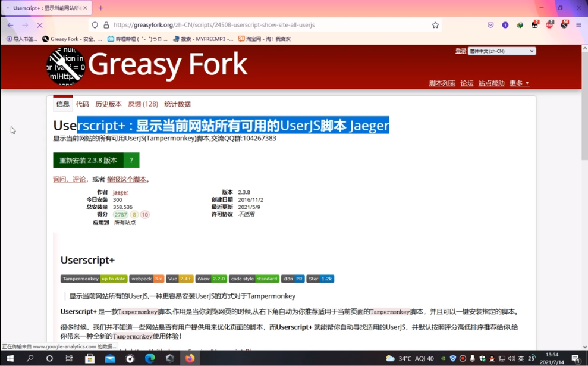The image size is (588, 366).
Task: Open the Greasy Fork bookmark
Action: point(73,39)
